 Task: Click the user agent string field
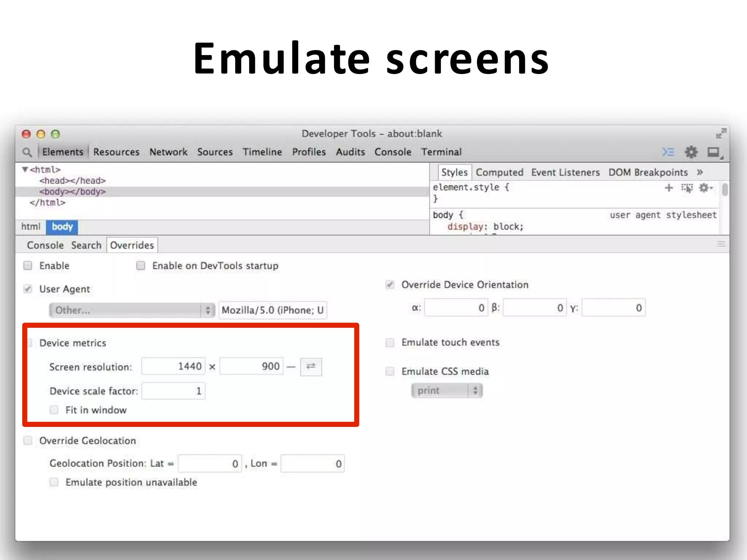point(273,310)
